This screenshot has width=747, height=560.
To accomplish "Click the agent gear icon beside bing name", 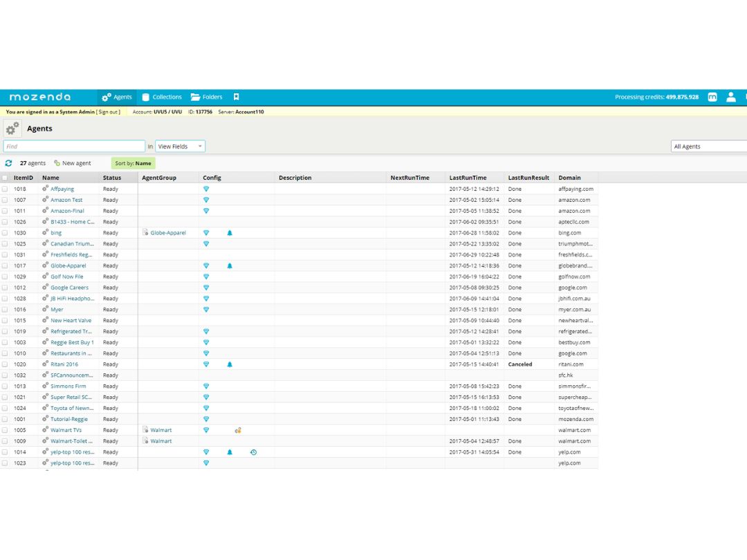I will 45,232.
